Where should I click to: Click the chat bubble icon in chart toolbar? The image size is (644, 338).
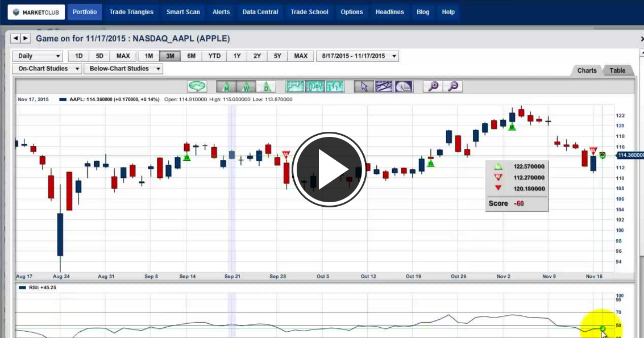(197, 86)
